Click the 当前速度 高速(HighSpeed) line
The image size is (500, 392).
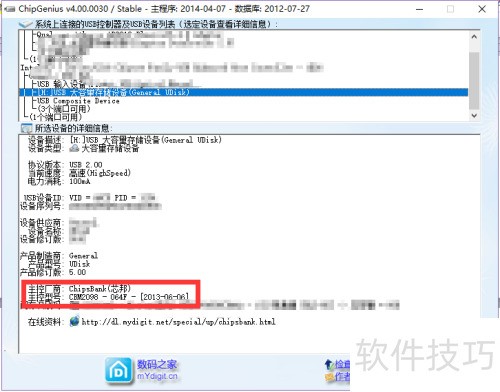pos(79,173)
